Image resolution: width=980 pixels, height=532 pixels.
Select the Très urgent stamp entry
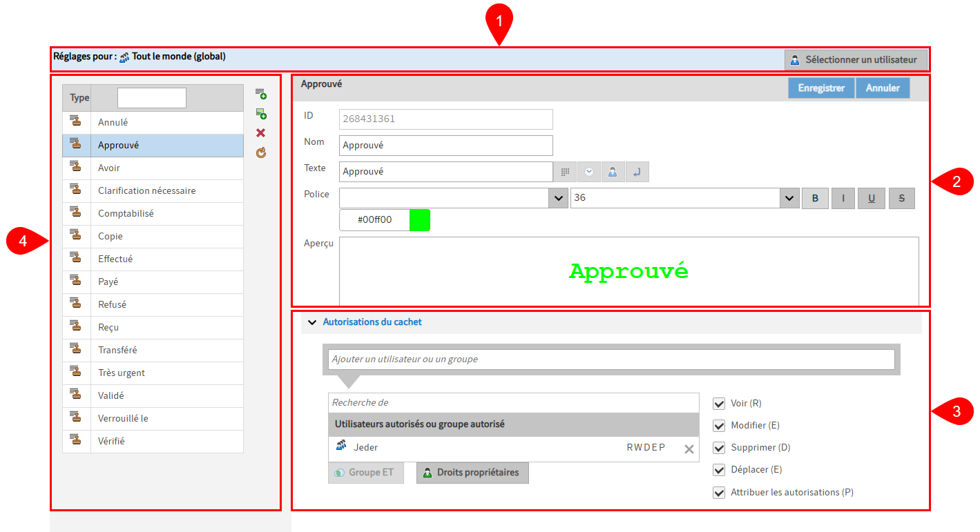(122, 373)
